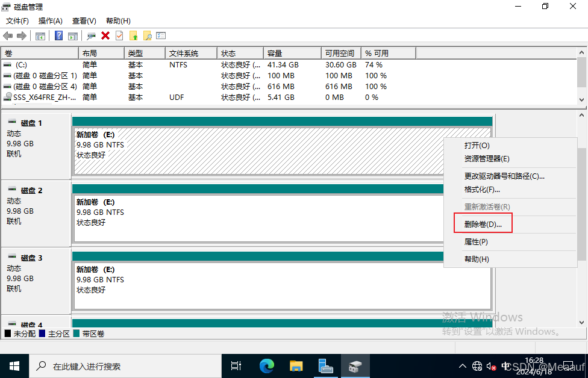Show hidden tray icons chevron
This screenshot has height=378, width=588.
(463, 366)
